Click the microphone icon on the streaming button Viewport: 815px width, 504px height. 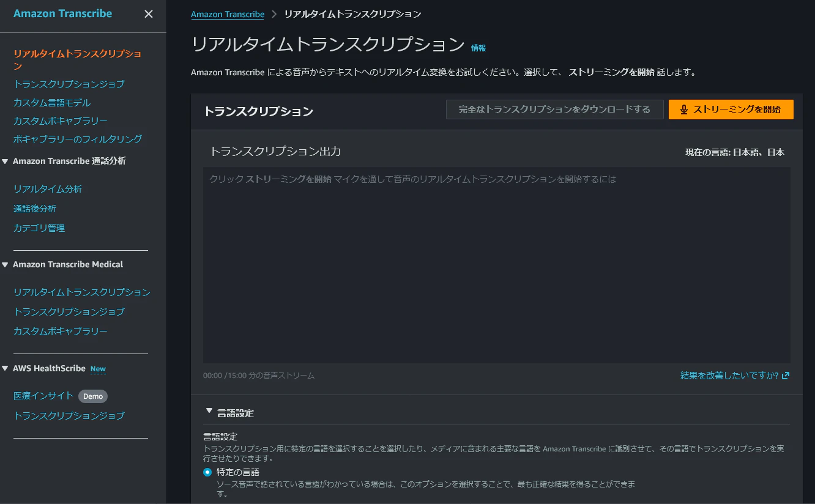pos(683,109)
